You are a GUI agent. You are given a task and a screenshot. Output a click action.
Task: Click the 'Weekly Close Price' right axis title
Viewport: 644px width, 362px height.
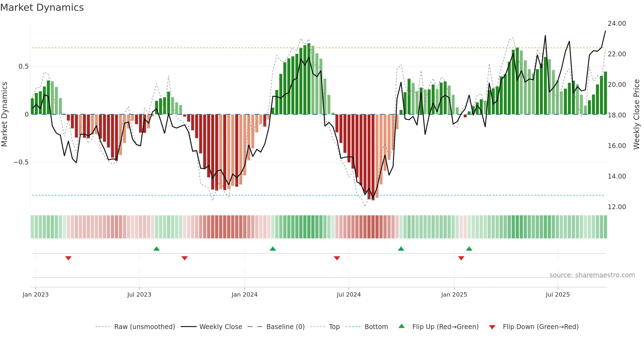[x=636, y=114]
